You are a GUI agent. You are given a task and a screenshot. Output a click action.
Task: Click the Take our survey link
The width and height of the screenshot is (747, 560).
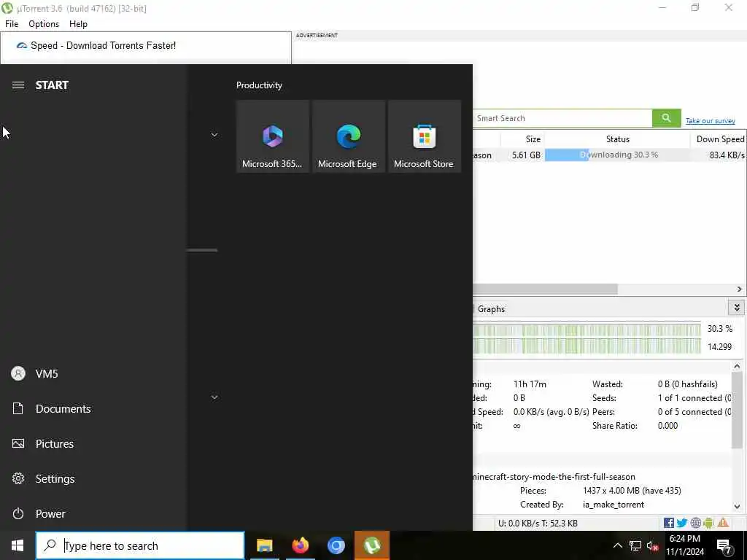[x=711, y=121]
